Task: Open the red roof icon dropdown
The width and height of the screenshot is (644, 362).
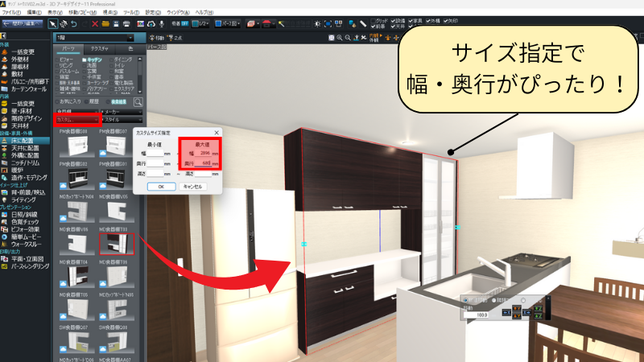Action: tap(268, 24)
